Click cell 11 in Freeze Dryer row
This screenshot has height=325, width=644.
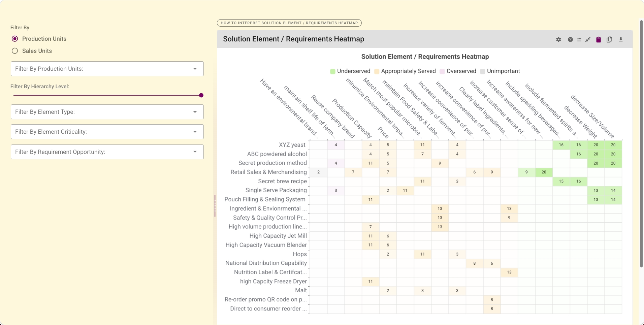(x=371, y=281)
